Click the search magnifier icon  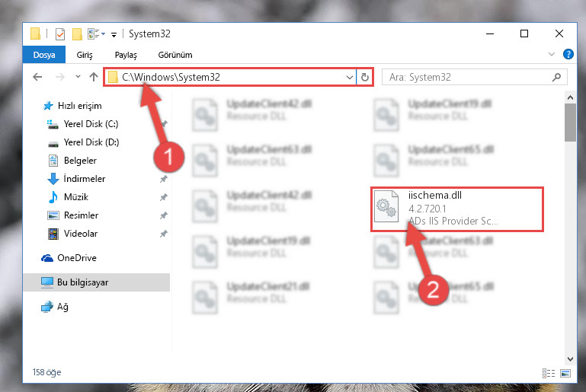[x=556, y=78]
